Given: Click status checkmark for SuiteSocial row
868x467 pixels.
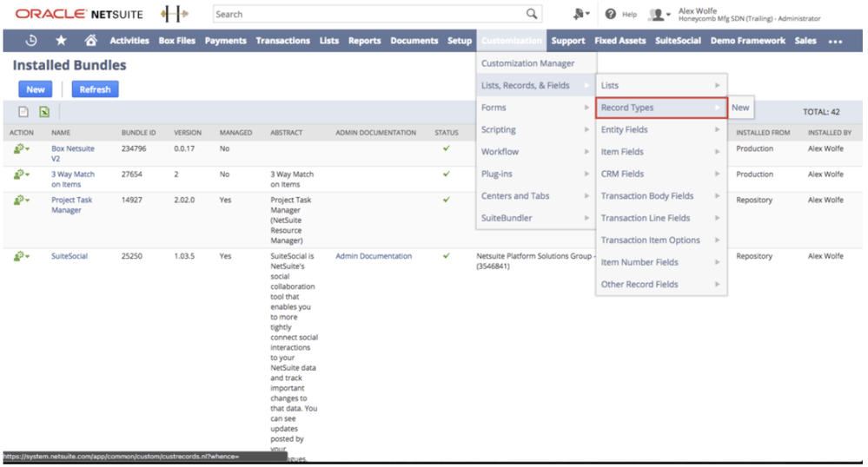Looking at the screenshot, I should pos(447,255).
